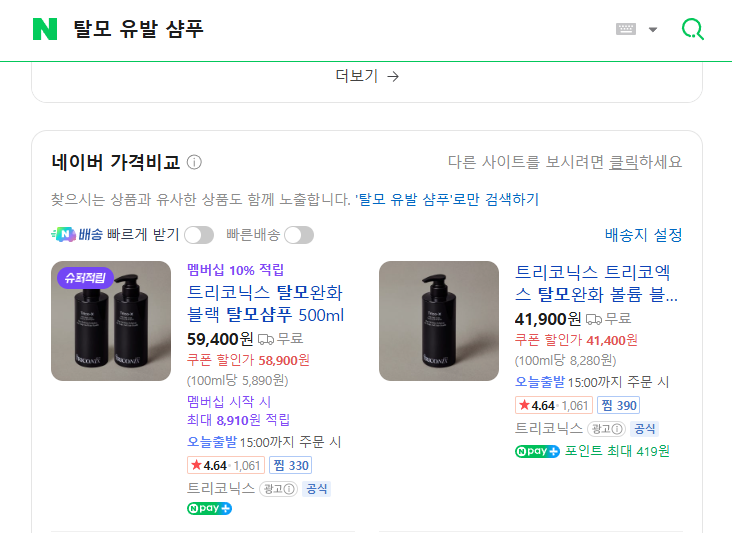Click 광고 info badge on 59,400원 product
Image resolution: width=732 pixels, height=533 pixels.
pyautogui.click(x=278, y=489)
